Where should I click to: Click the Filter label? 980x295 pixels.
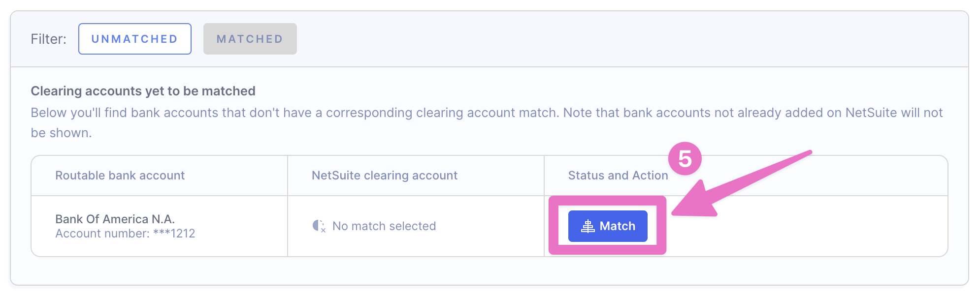48,39
